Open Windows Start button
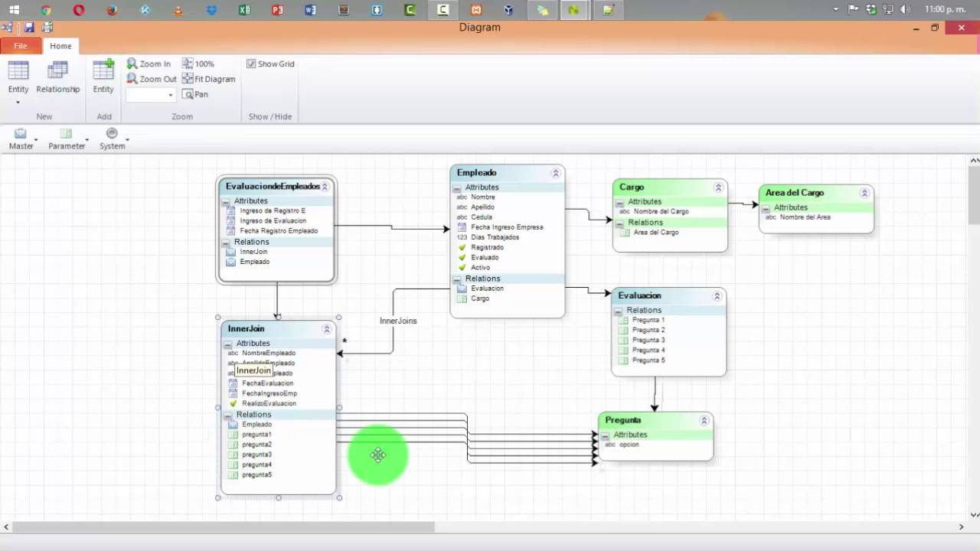980x551 pixels. (x=14, y=10)
